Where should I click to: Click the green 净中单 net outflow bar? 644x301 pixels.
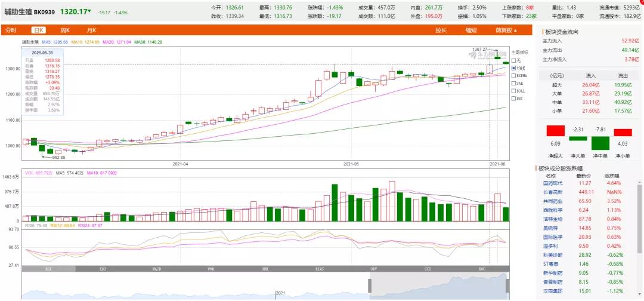[x=600, y=142]
